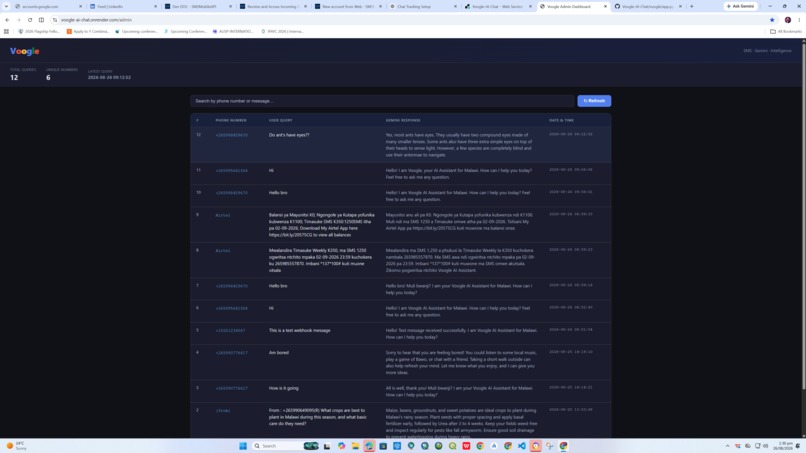Open site information icon in address bar
This screenshot has width=806, height=453.
pos(55,20)
